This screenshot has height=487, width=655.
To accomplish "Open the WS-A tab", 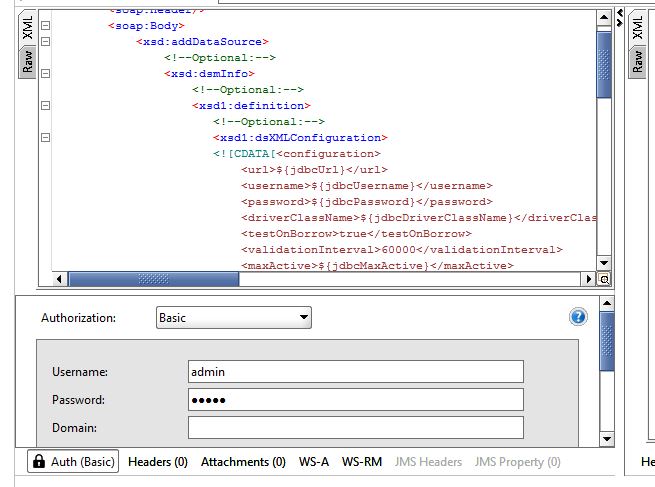I will pyautogui.click(x=314, y=462).
